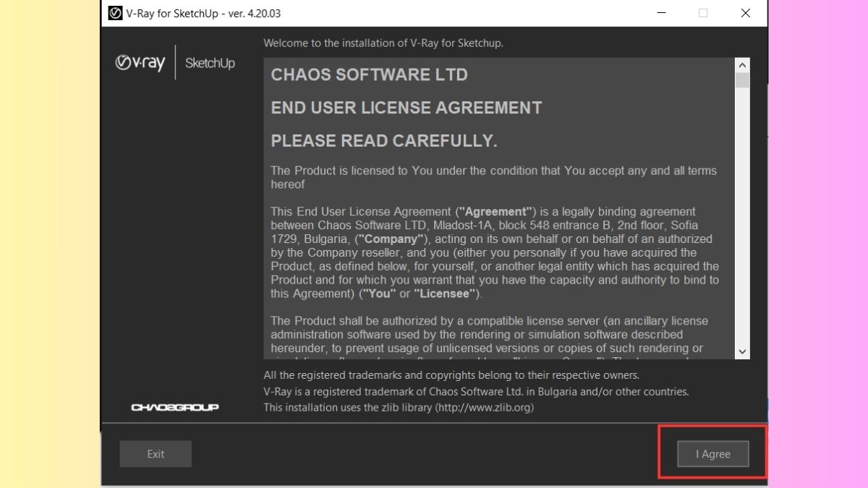
Task: Click the Chaos Group logo
Action: click(175, 407)
